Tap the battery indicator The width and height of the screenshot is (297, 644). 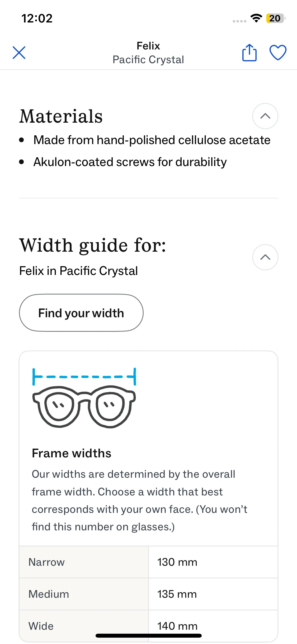click(x=276, y=18)
